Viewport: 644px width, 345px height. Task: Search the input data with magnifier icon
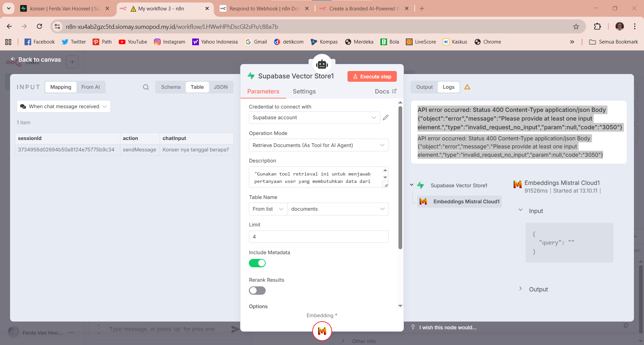coord(146,87)
